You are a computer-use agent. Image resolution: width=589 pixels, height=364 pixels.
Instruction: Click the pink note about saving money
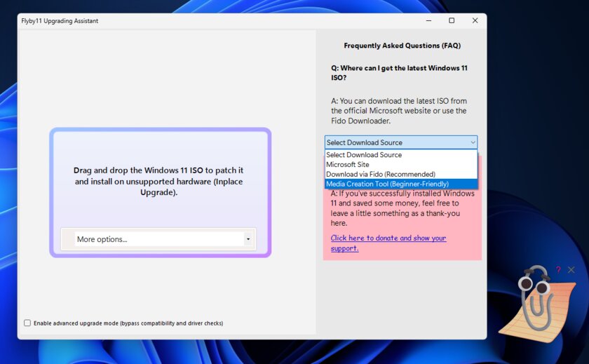tap(402, 208)
